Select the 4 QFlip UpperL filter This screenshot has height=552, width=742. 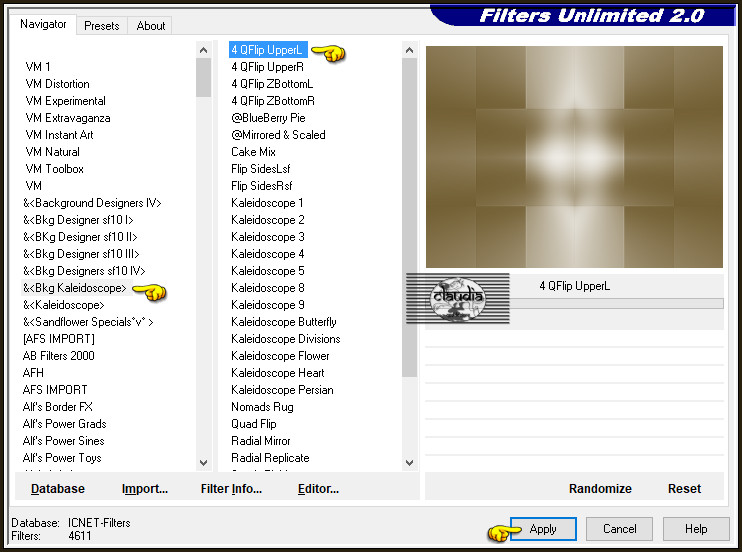[267, 50]
